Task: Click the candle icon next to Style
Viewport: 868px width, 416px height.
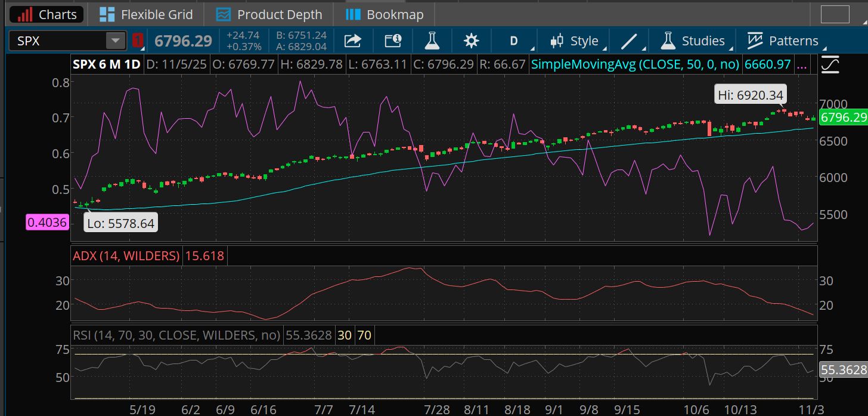Action: pyautogui.click(x=557, y=41)
